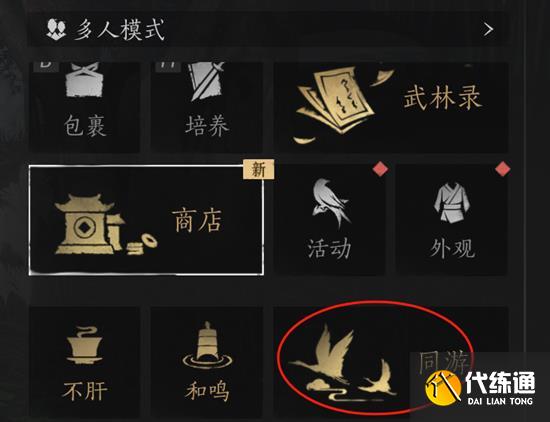Click the 同游 text label
The height and width of the screenshot is (422, 550).
point(444,363)
